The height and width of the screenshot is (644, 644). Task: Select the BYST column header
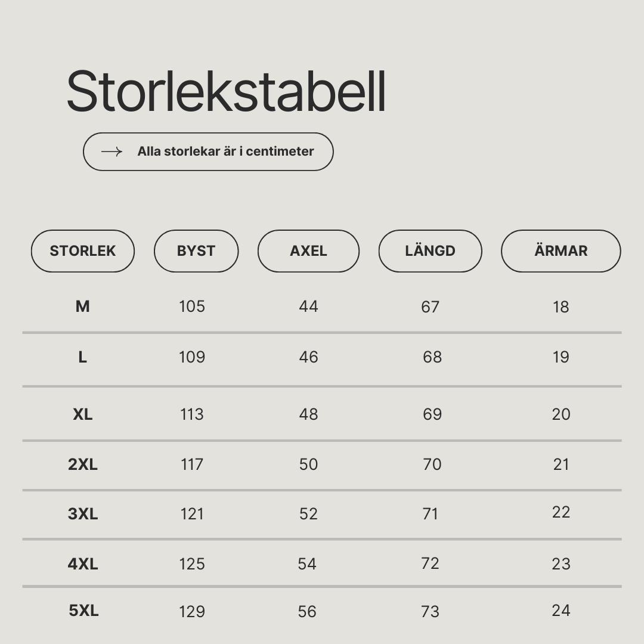(x=196, y=251)
